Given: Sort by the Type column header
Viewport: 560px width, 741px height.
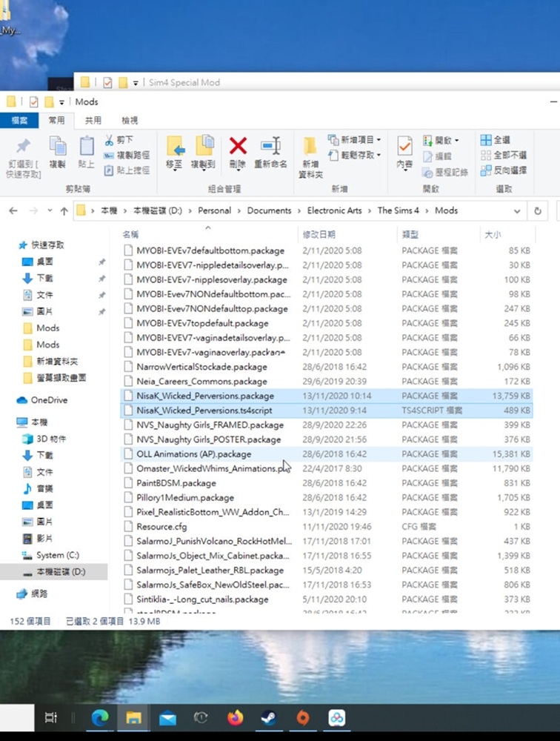Looking at the screenshot, I should click(438, 234).
